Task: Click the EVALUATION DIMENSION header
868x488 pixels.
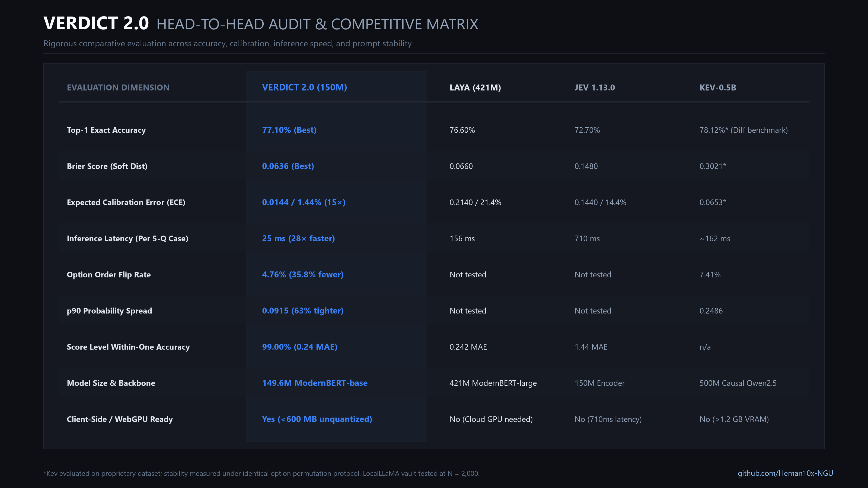Action: [118, 88]
